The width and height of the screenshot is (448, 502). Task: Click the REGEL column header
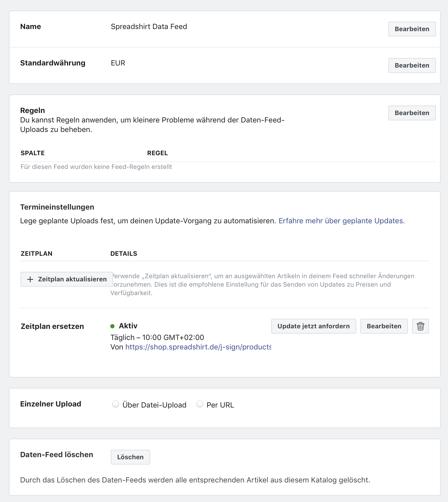(158, 153)
